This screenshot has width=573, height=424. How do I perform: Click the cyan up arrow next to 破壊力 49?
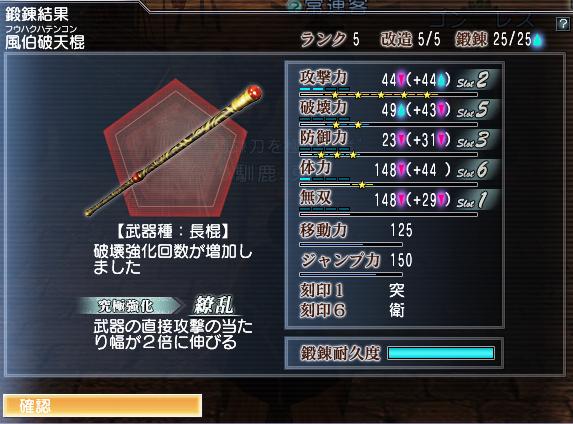(x=401, y=110)
